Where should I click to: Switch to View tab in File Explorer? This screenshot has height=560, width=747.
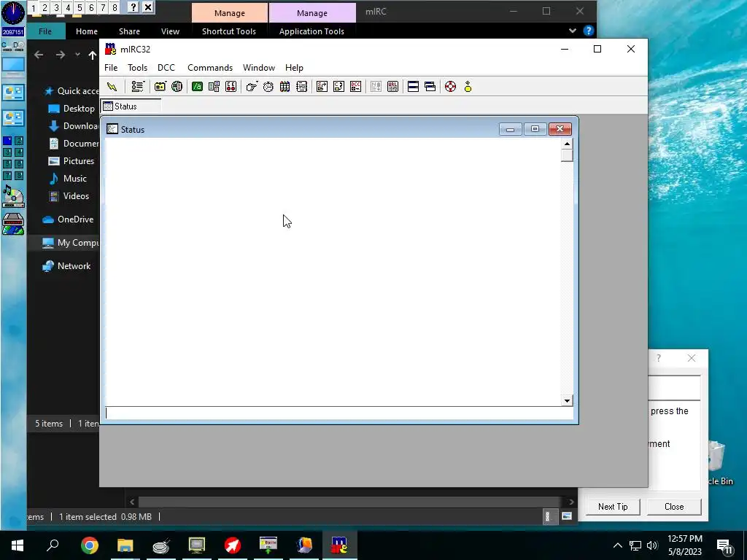(x=170, y=31)
